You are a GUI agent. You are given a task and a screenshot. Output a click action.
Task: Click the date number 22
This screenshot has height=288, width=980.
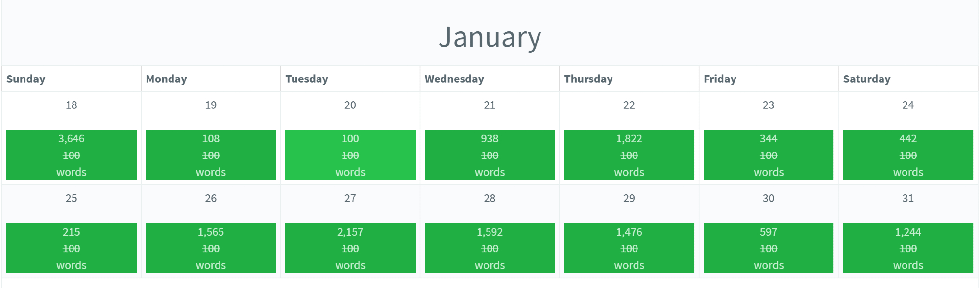[629, 105]
